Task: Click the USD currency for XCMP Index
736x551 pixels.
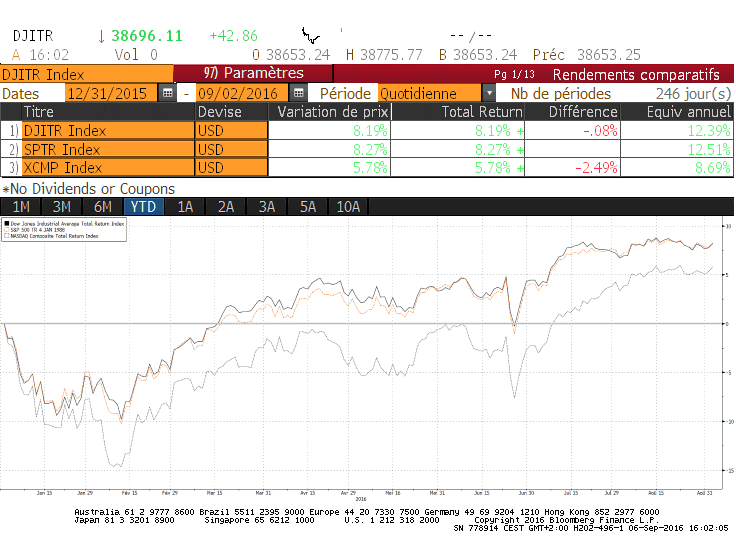Action: (x=231, y=168)
